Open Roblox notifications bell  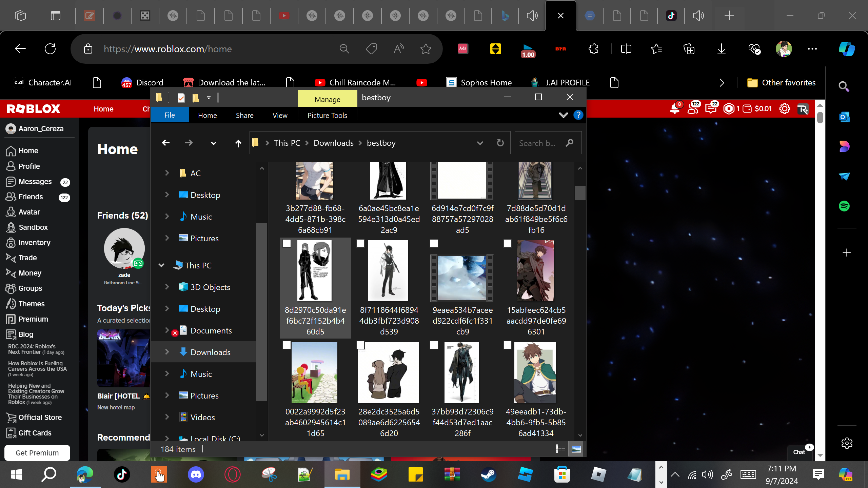[675, 109]
